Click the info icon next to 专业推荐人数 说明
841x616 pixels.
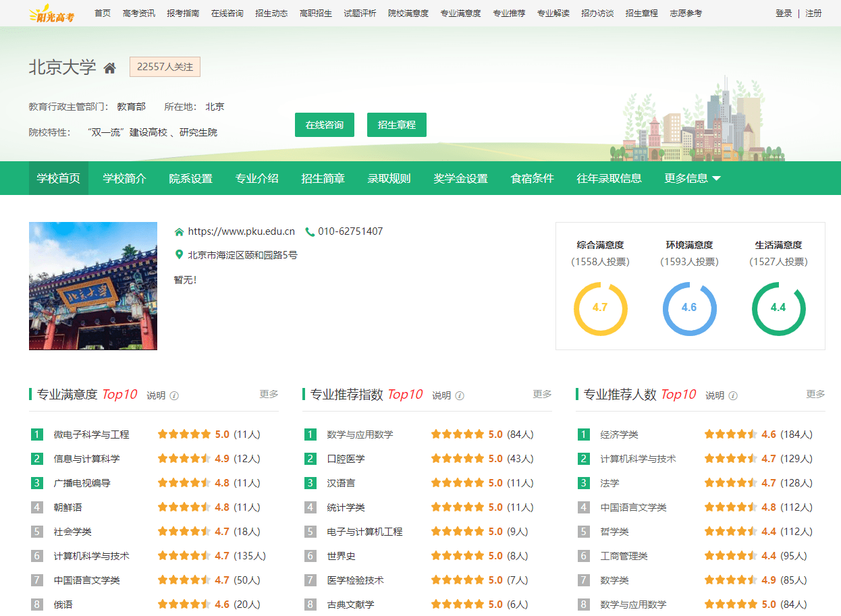(x=733, y=396)
